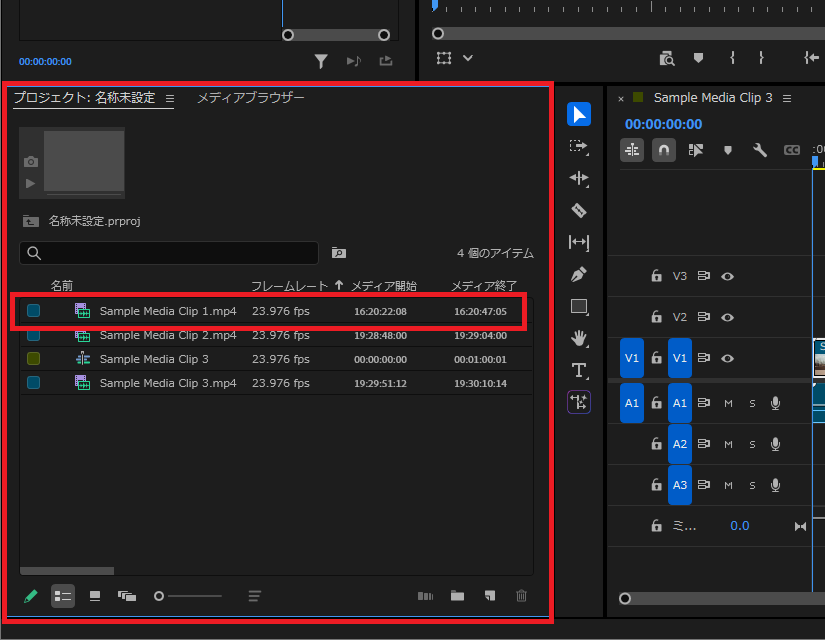This screenshot has height=640, width=825.
Task: Select the Ripple Edit tool
Action: click(578, 178)
